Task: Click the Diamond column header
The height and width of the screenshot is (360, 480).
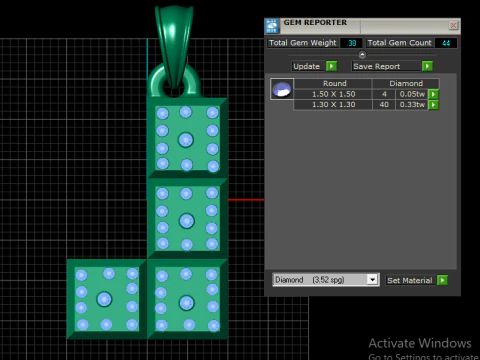Action: point(406,83)
